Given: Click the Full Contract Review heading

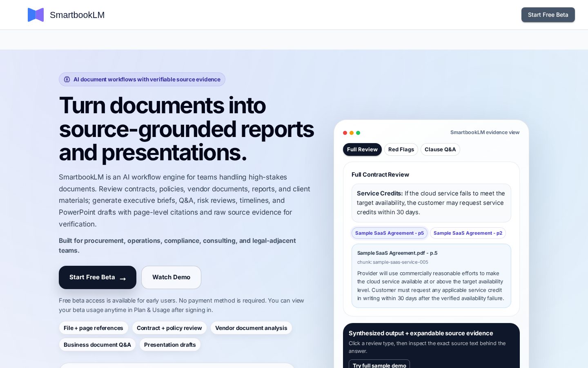Looking at the screenshot, I should (x=380, y=175).
